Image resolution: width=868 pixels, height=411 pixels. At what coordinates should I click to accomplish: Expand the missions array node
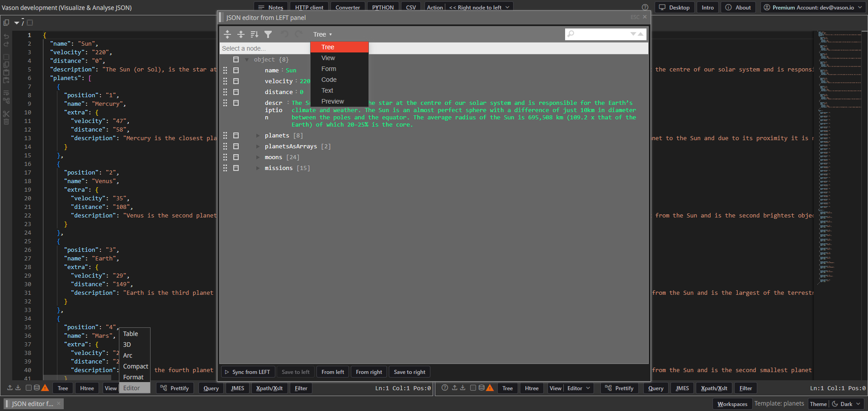click(x=258, y=168)
